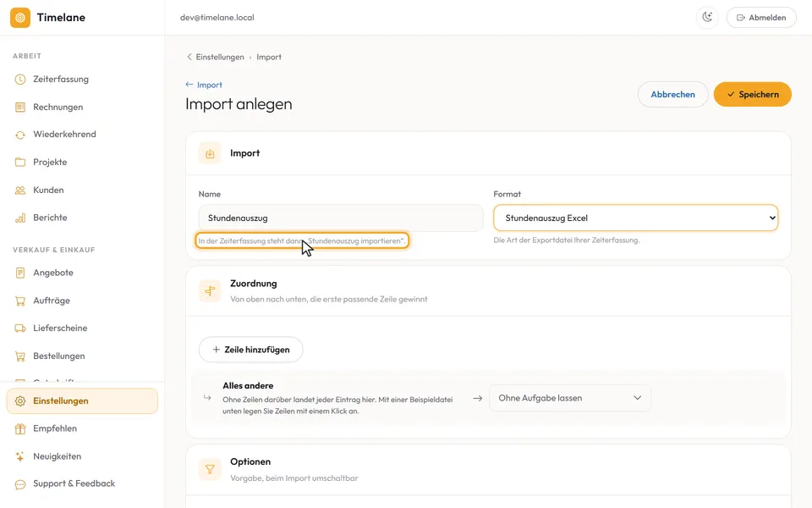Focus the Name field containing 'Stundenauszug'
The height and width of the screenshot is (508, 812).
(x=341, y=218)
